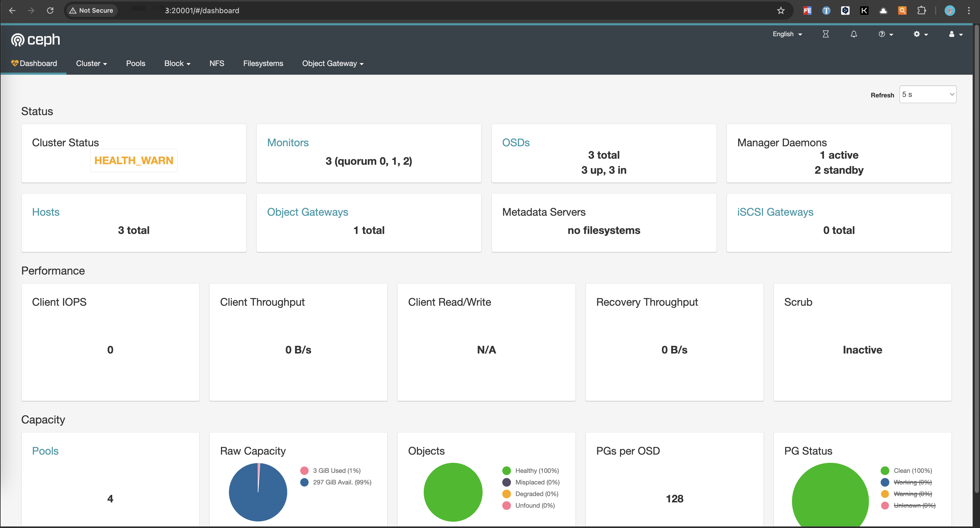Toggle the 297 GiB Avail. legend swatch

click(x=304, y=482)
